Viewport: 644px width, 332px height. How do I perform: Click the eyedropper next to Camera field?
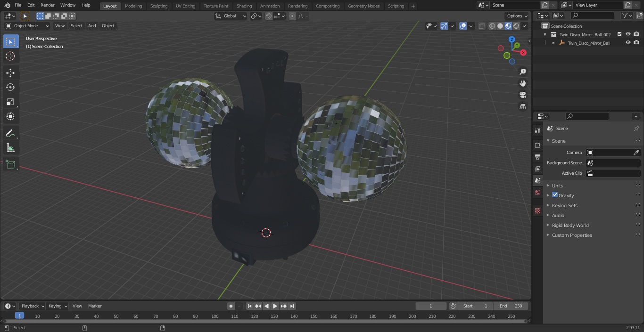(x=636, y=153)
